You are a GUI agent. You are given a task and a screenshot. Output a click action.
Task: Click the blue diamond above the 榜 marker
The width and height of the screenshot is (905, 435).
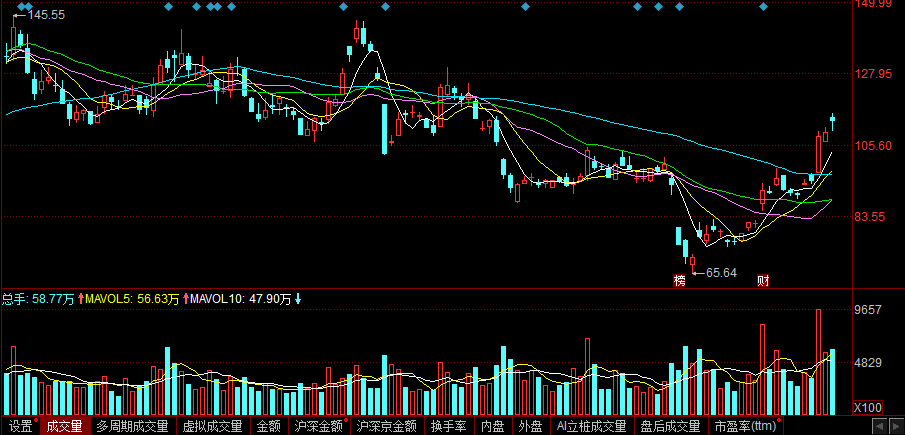[x=679, y=7]
